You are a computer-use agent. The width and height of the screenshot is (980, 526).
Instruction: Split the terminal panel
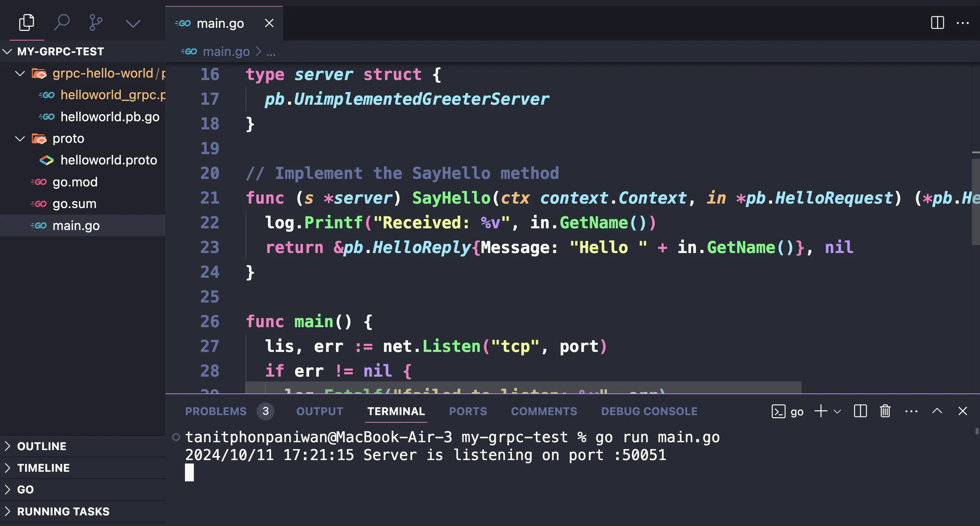point(860,411)
